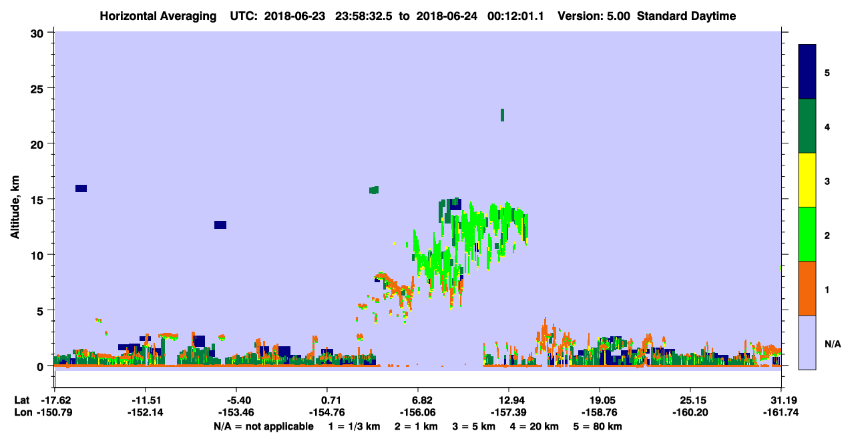This screenshot has height=445, width=868.
Task: Click the bright green colorbar segment labeled 2
Action: click(807, 234)
